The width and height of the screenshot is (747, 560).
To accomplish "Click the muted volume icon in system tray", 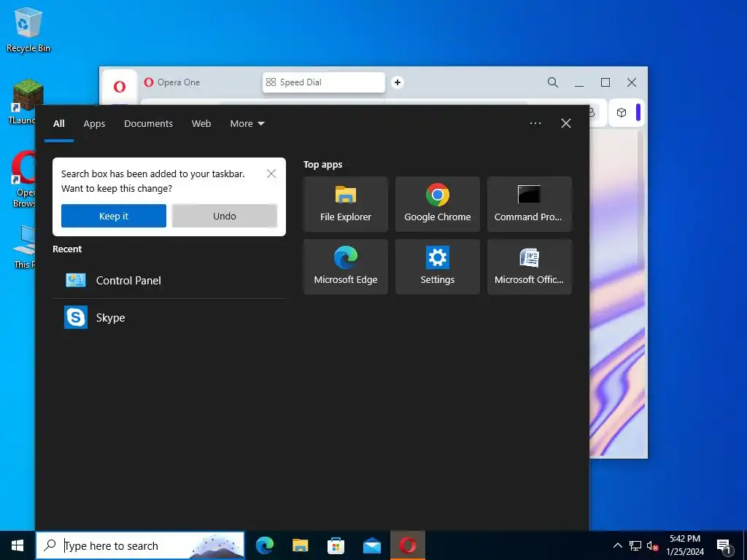I will (653, 545).
